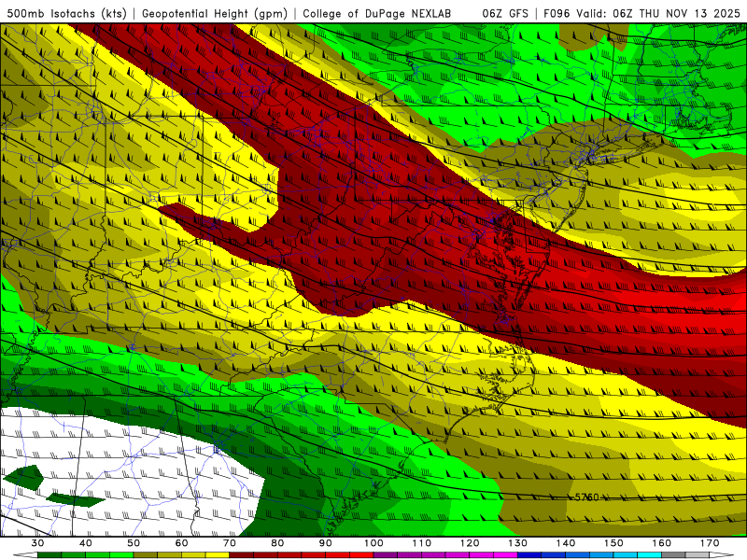Select the bright yellow legend swatch before 70

pos(218,554)
